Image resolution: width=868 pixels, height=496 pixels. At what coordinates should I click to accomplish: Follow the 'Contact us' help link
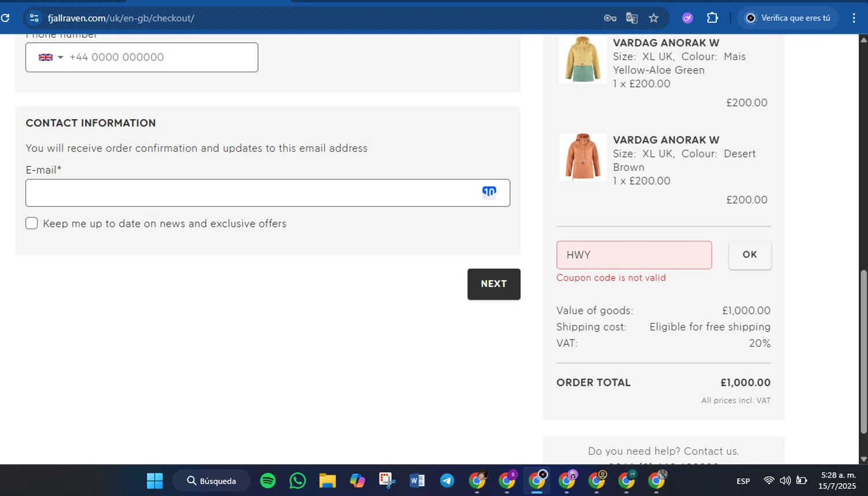(711, 451)
